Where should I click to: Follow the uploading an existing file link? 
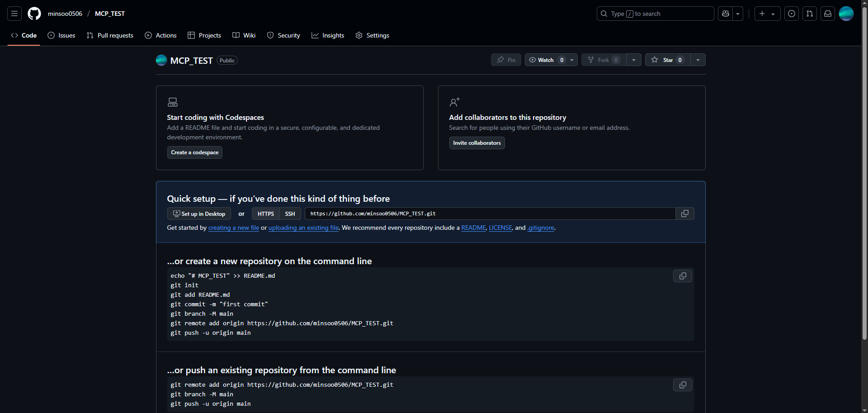[x=304, y=228]
